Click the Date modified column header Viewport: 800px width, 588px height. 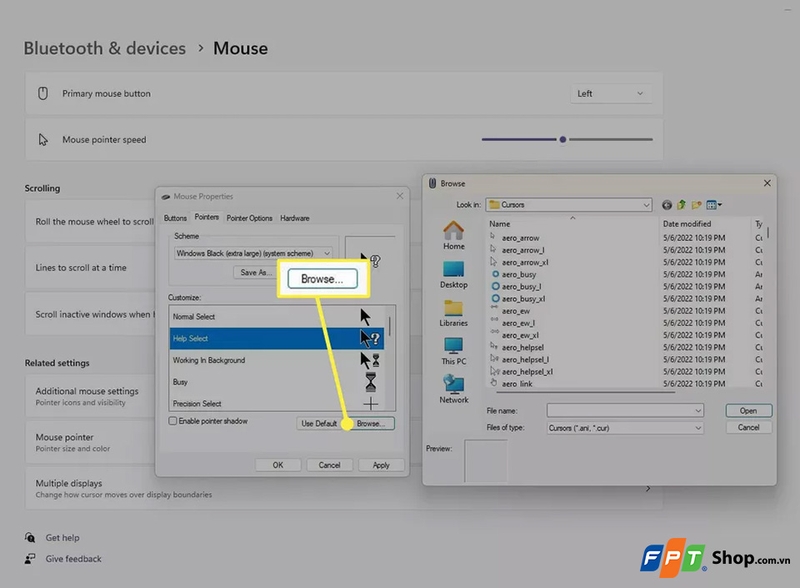[x=687, y=224]
